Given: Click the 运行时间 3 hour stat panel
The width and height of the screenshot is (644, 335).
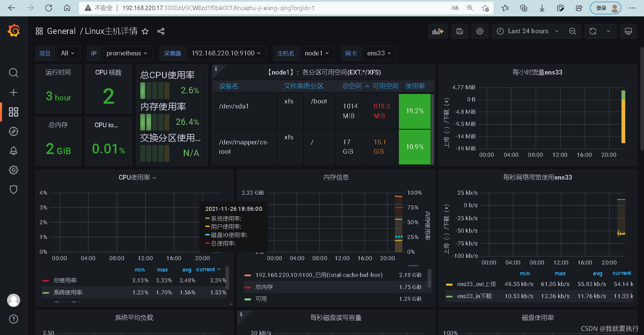Looking at the screenshot, I should pos(58,89).
